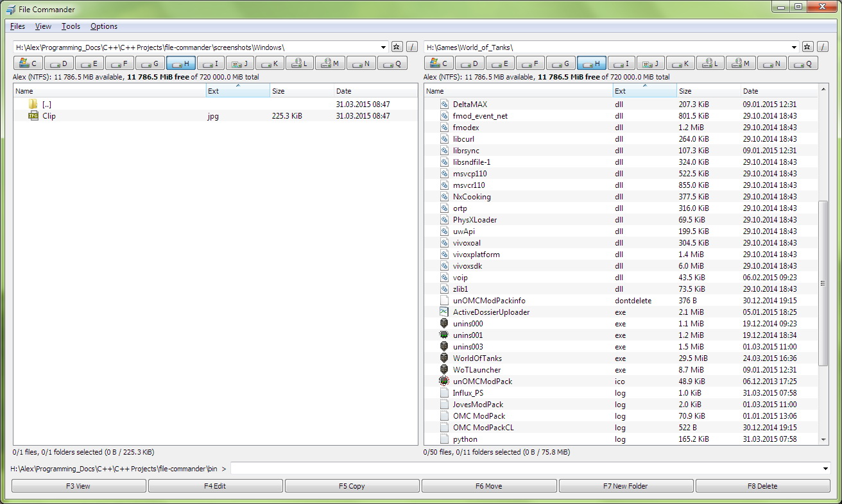Click the unOMCModPackinfo file icon
This screenshot has height=504, width=842.
[x=444, y=301]
